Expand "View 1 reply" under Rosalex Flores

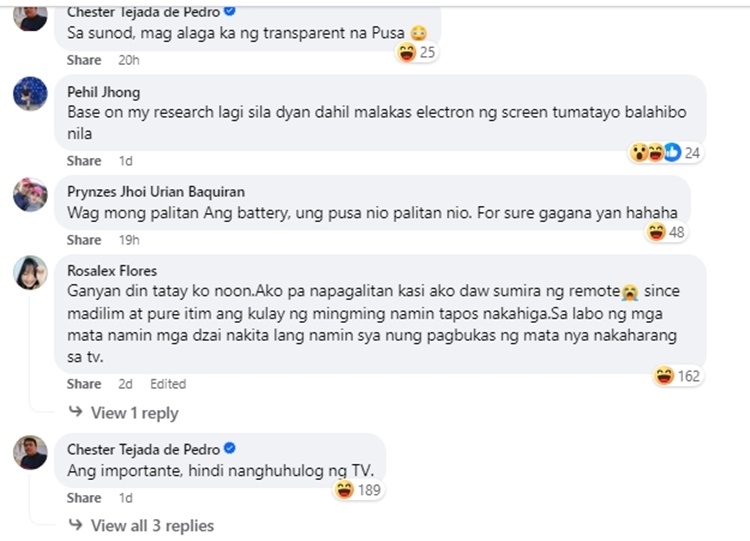tap(134, 412)
